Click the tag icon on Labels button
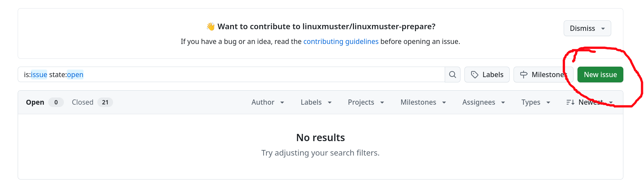The height and width of the screenshot is (192, 644). (475, 75)
